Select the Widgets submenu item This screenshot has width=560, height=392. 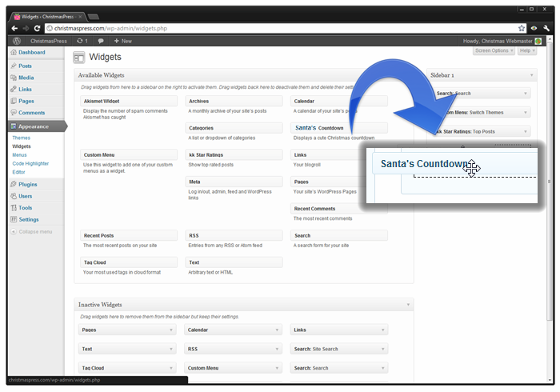tap(22, 146)
